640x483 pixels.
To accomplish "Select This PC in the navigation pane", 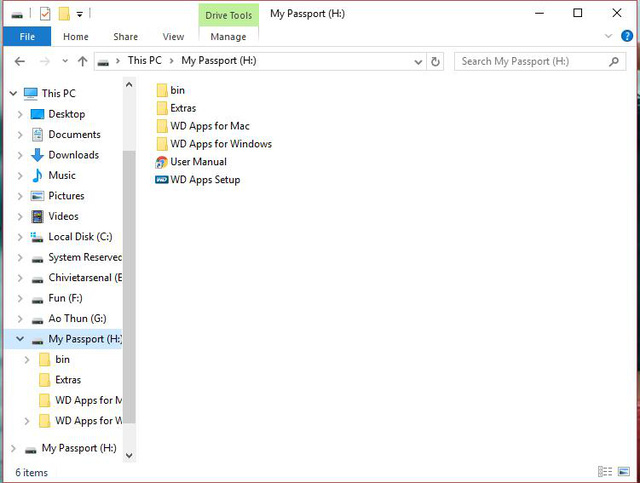I will coord(58,93).
